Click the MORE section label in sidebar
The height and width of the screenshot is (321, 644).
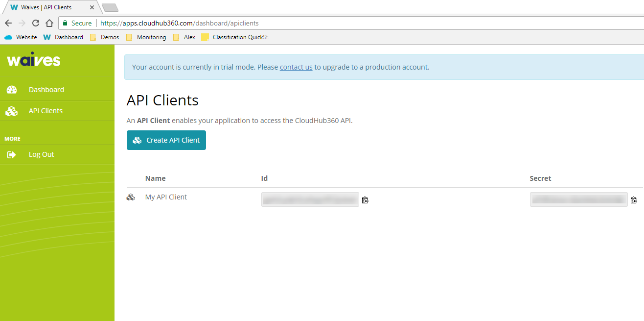click(13, 139)
